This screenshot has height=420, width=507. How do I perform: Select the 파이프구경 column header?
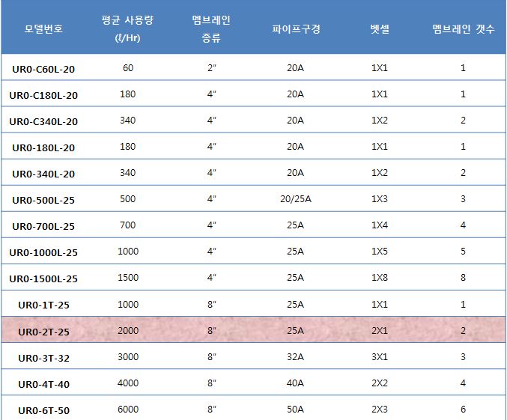[296, 30]
